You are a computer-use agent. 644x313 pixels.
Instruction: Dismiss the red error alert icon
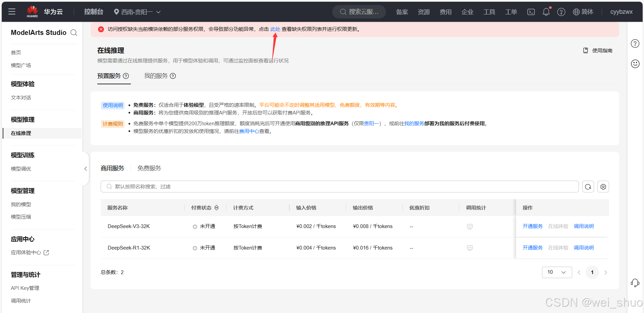pos(101,29)
